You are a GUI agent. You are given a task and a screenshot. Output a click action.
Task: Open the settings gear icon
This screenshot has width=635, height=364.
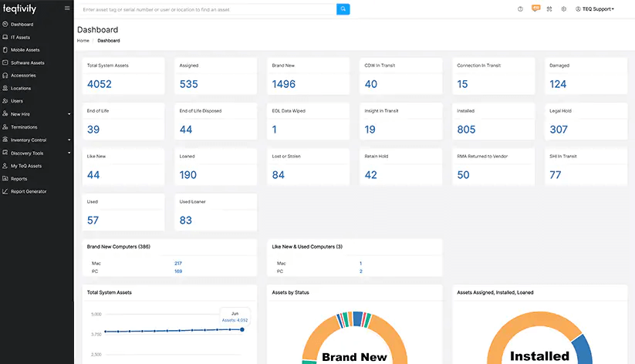point(564,9)
